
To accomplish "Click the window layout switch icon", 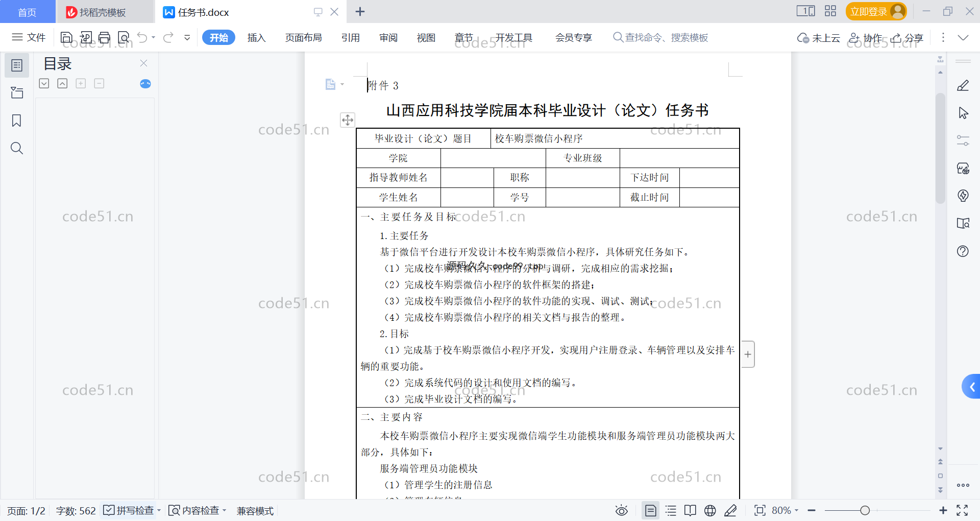I will click(x=805, y=11).
